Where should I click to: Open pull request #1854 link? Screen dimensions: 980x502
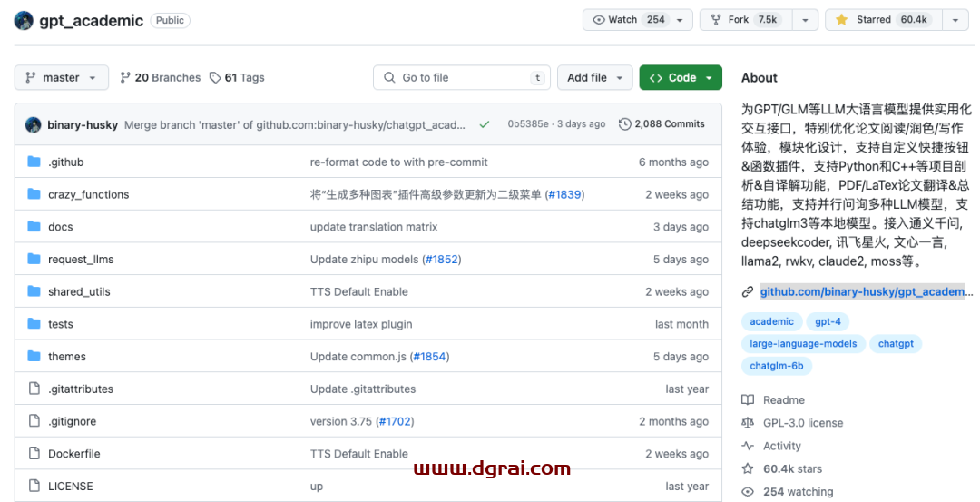click(429, 357)
